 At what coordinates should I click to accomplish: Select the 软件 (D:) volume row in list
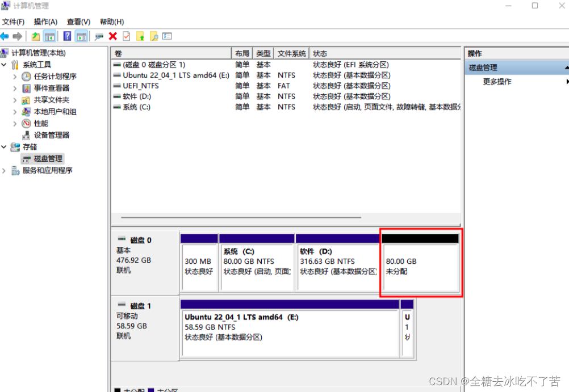click(136, 96)
